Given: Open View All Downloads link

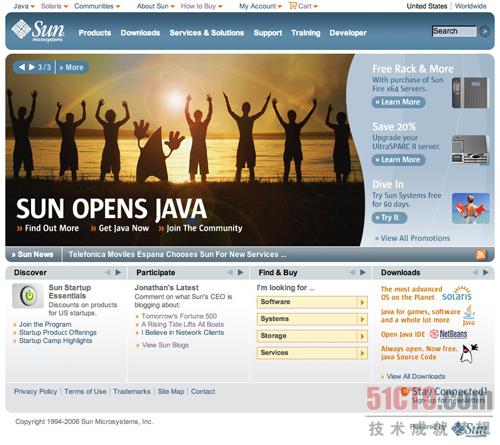Looking at the screenshot, I should coord(416,376).
